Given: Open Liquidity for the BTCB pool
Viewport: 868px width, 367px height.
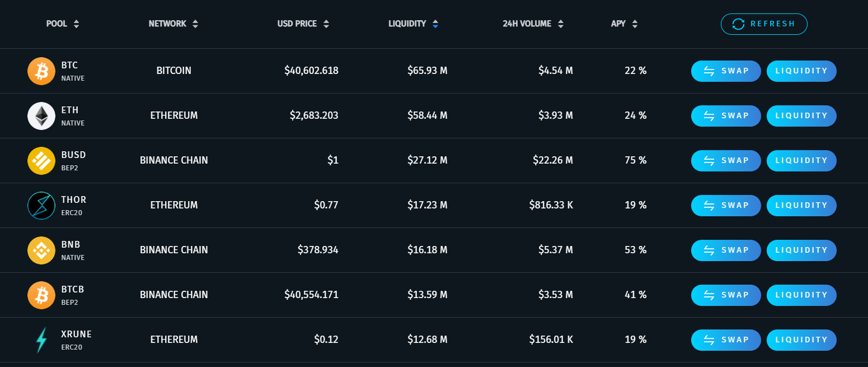Looking at the screenshot, I should click(801, 295).
